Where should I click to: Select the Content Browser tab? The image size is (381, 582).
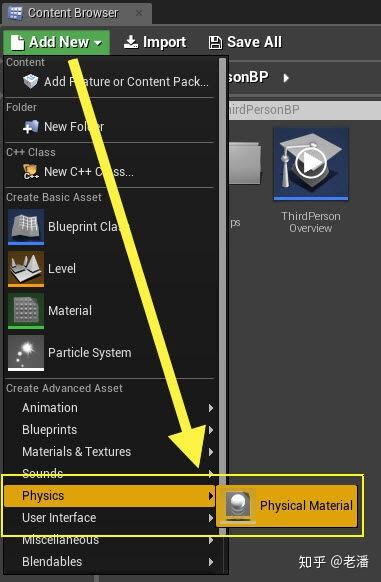pos(76,13)
